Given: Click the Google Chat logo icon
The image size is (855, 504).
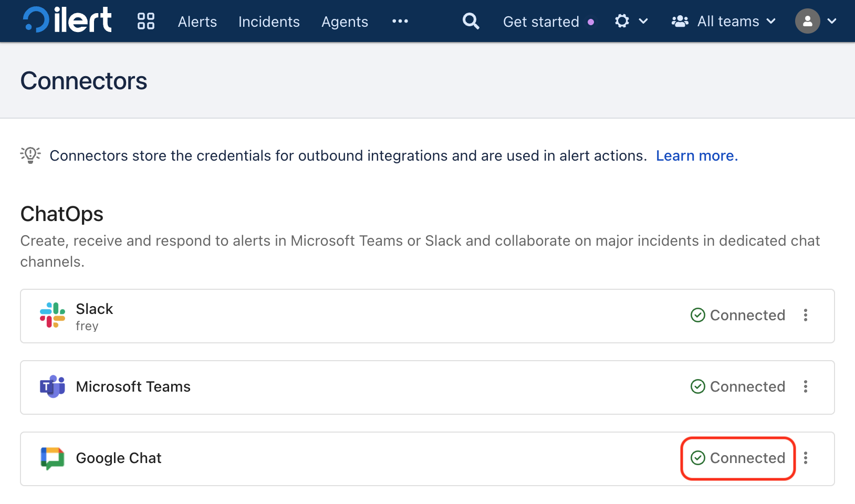Looking at the screenshot, I should (x=53, y=458).
